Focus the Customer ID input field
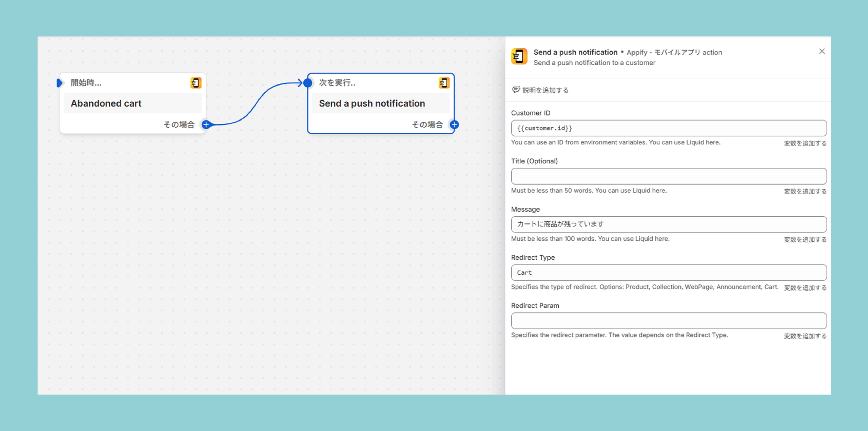868x431 pixels. (669, 128)
